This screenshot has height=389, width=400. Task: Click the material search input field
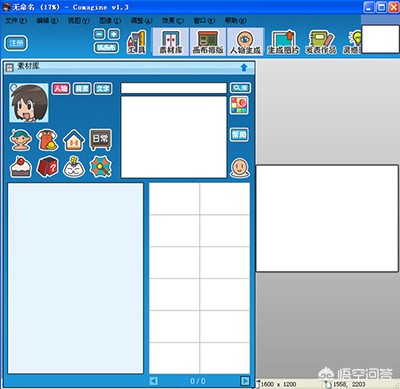click(x=174, y=88)
